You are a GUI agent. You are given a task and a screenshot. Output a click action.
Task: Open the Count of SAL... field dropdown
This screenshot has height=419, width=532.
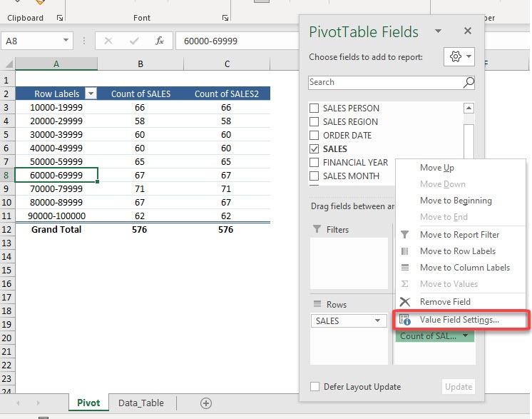tap(466, 336)
